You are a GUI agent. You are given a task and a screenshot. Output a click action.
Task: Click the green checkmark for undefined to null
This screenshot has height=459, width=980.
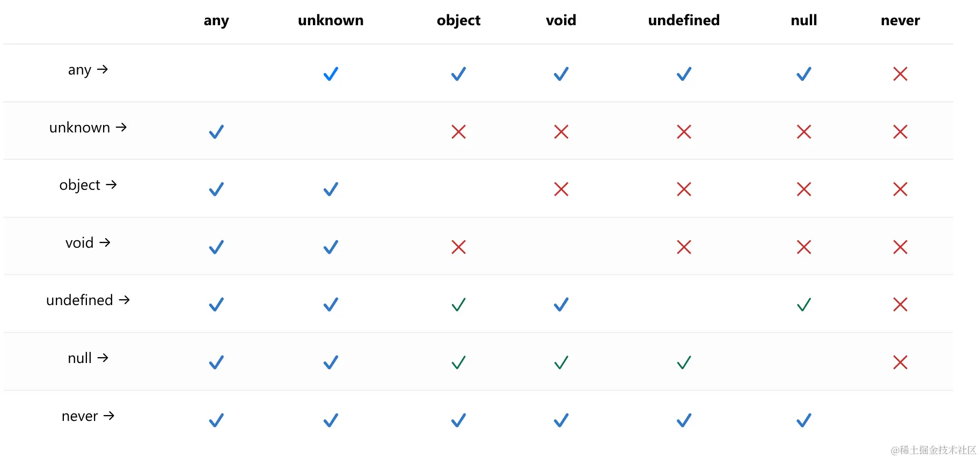click(803, 305)
